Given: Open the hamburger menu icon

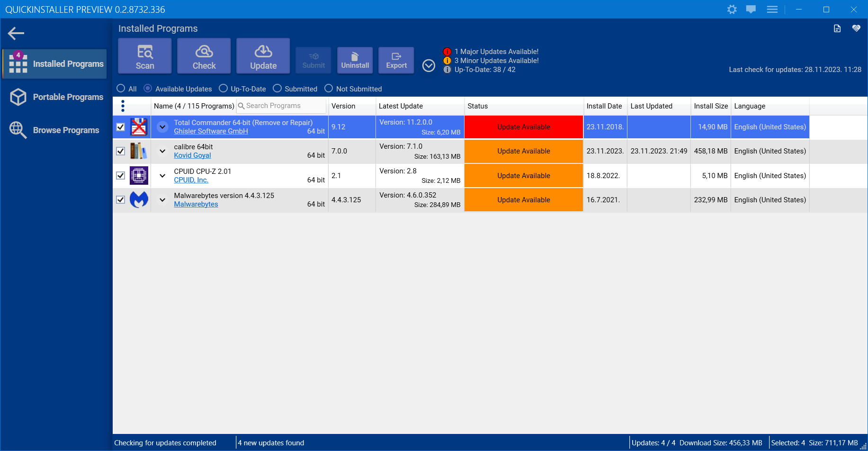Looking at the screenshot, I should [x=772, y=9].
